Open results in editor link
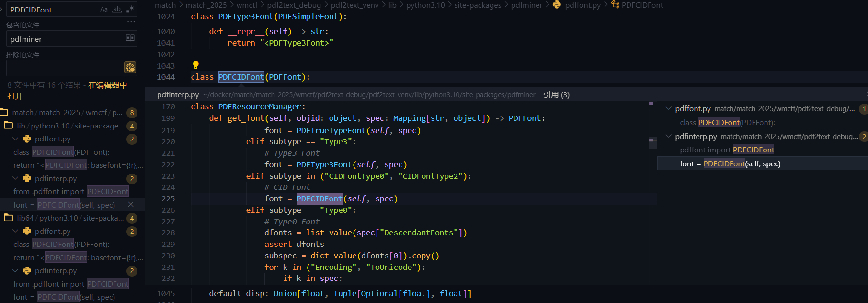This screenshot has width=868, height=303. click(x=107, y=85)
